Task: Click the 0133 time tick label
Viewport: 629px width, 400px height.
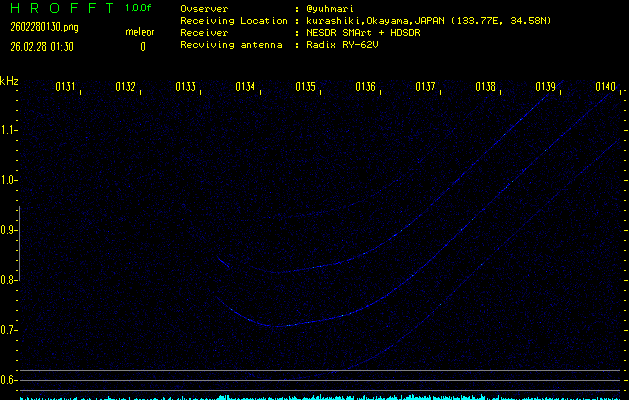Action: pos(186,87)
